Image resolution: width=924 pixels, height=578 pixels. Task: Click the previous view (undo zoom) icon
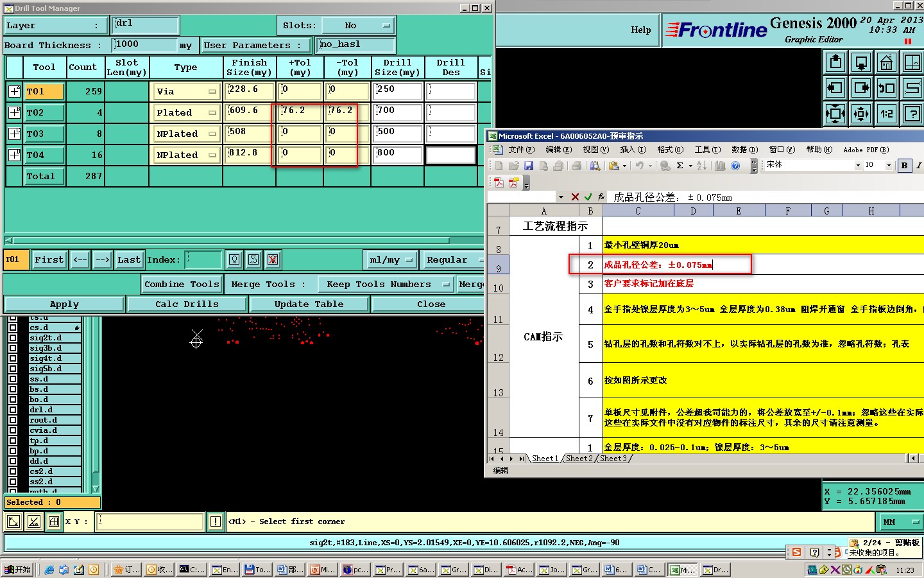pyautogui.click(x=887, y=88)
